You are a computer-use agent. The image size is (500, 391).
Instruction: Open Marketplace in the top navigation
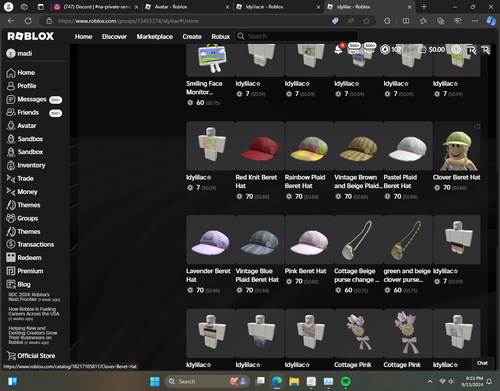tap(155, 37)
